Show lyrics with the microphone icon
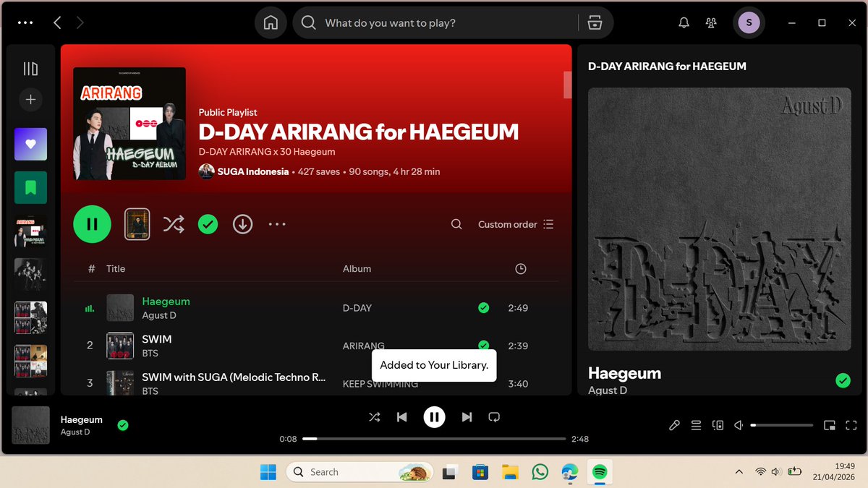Screen dimensions: 868x488 click(x=674, y=425)
